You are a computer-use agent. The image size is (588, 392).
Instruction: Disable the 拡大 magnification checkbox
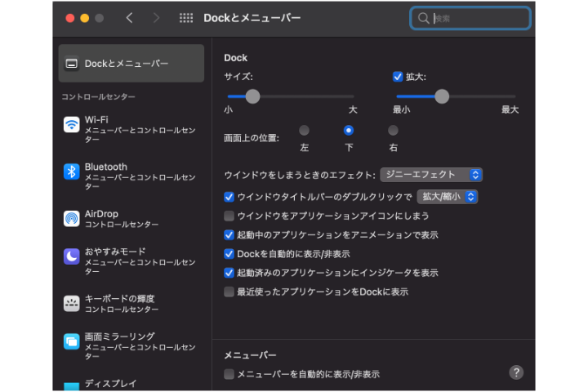[x=398, y=77]
